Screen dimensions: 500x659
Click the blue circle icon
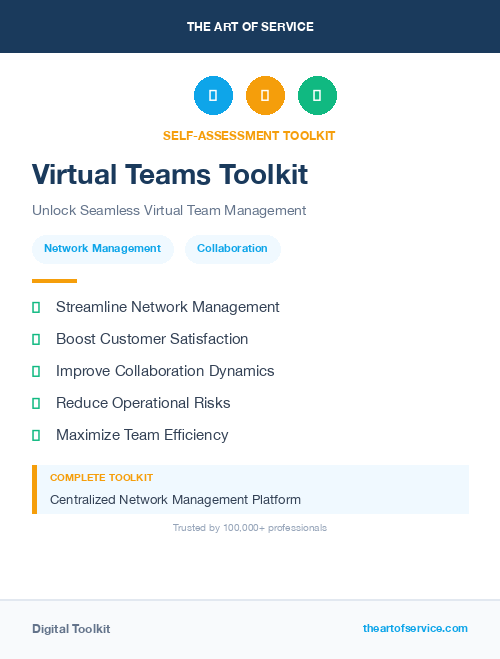click(x=213, y=95)
